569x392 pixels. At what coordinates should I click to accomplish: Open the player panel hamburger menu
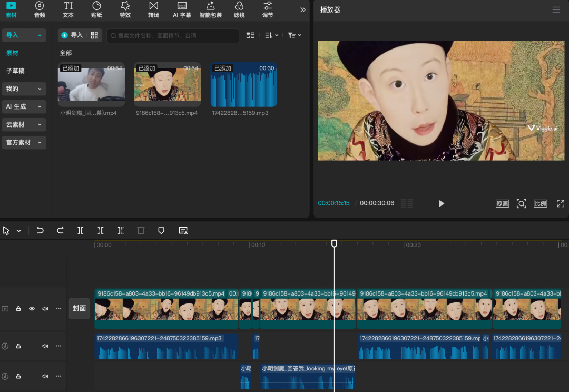(556, 10)
